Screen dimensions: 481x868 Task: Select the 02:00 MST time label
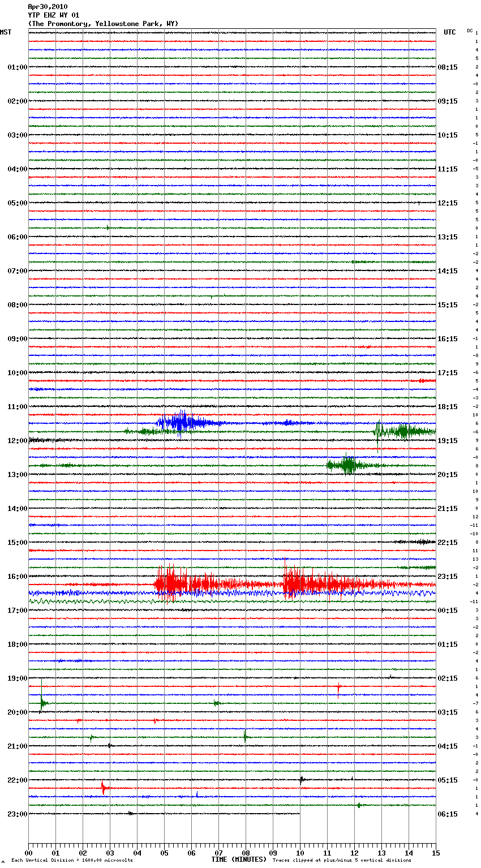tap(18, 101)
